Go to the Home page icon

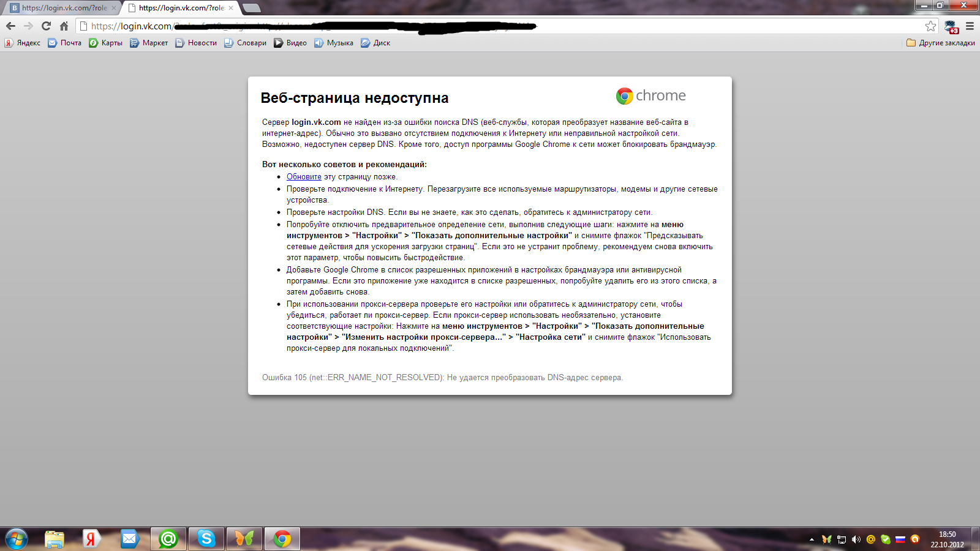click(64, 26)
